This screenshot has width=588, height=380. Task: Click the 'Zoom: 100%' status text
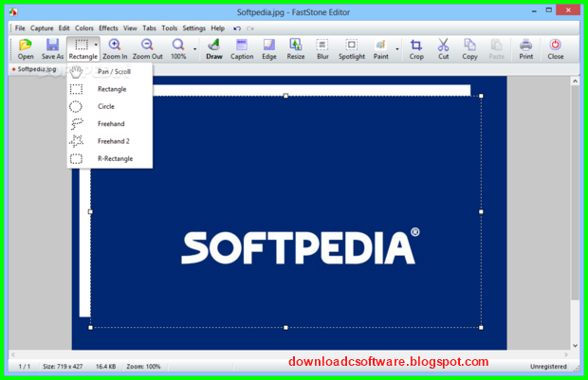(143, 367)
